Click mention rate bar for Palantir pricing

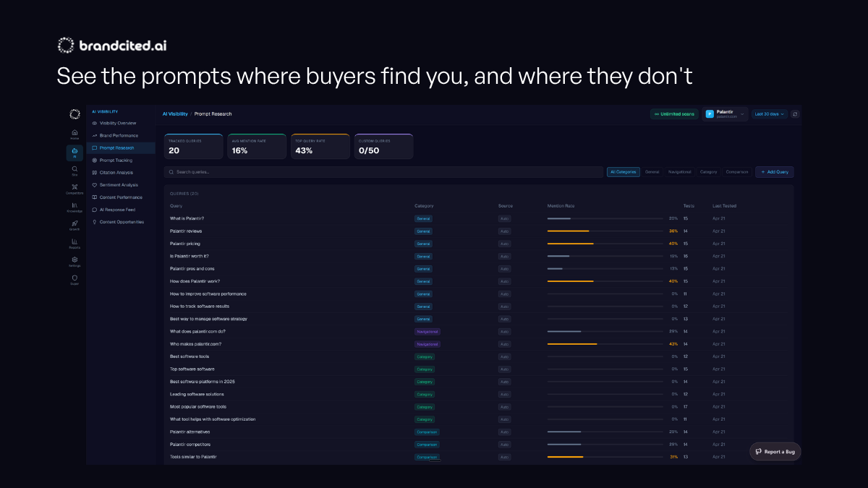(x=605, y=244)
